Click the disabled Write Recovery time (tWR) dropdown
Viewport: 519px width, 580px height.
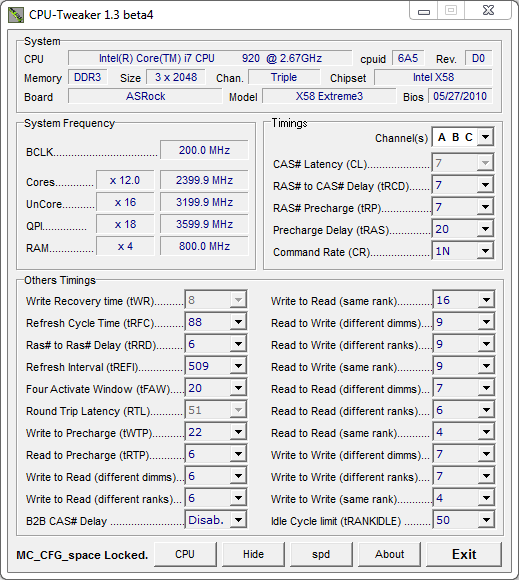(215, 300)
